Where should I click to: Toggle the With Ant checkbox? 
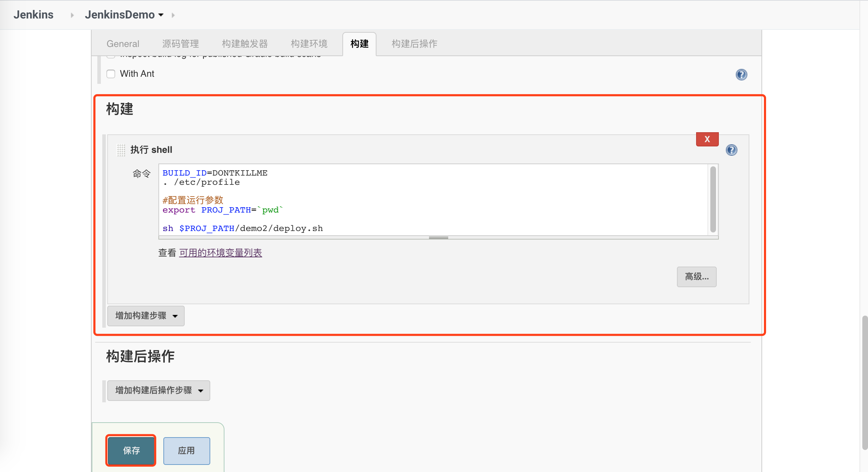point(111,74)
